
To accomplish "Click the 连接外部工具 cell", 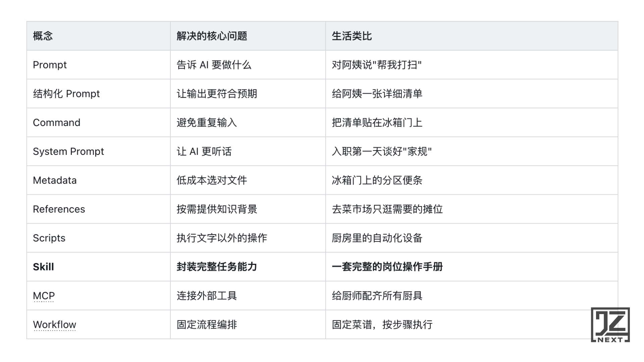I will pyautogui.click(x=207, y=296).
